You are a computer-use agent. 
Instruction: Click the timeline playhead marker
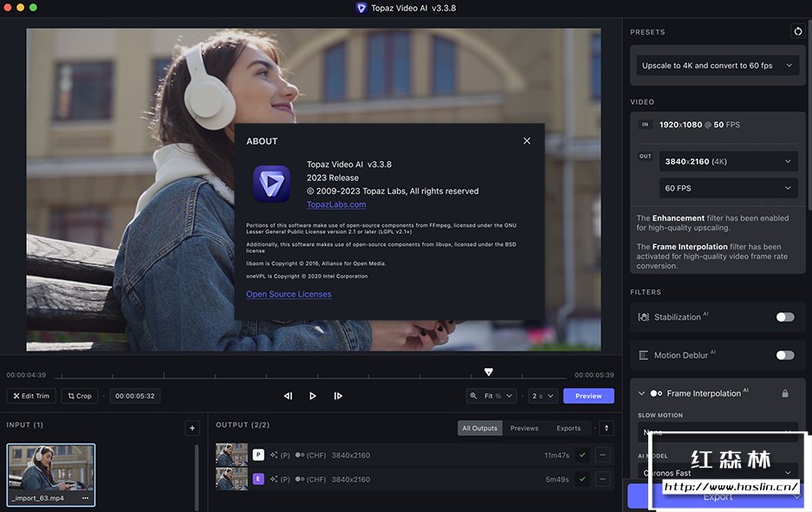pos(489,372)
